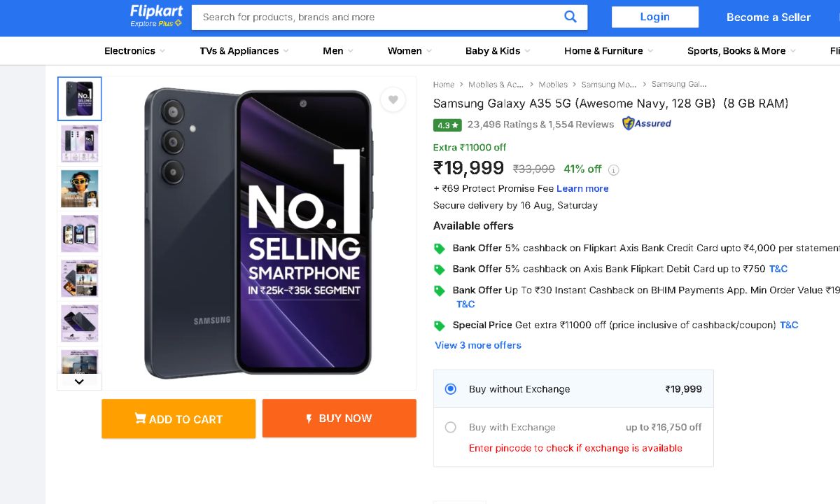
Task: Open the Baby & Kids menu
Action: click(x=497, y=51)
